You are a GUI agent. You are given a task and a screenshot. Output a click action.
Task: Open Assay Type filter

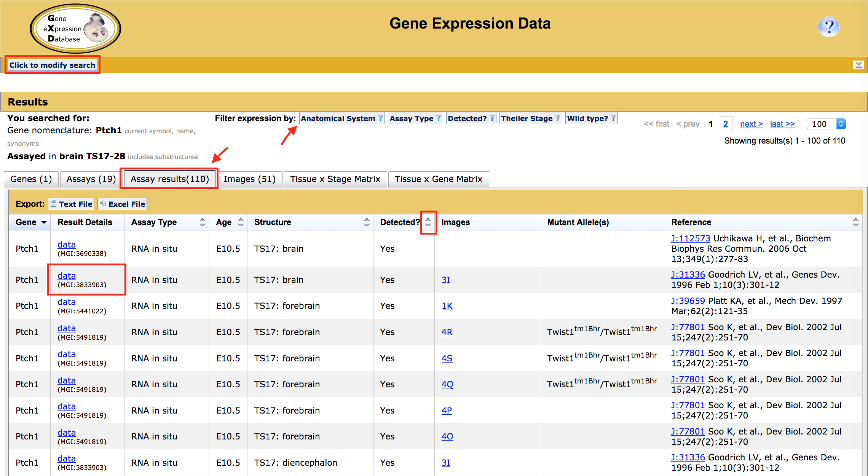[x=415, y=118]
